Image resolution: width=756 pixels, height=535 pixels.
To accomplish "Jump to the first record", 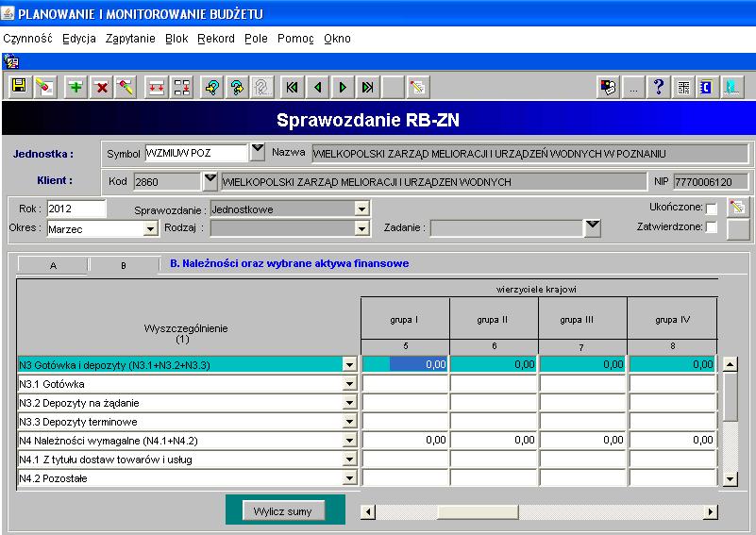I will coord(293,87).
